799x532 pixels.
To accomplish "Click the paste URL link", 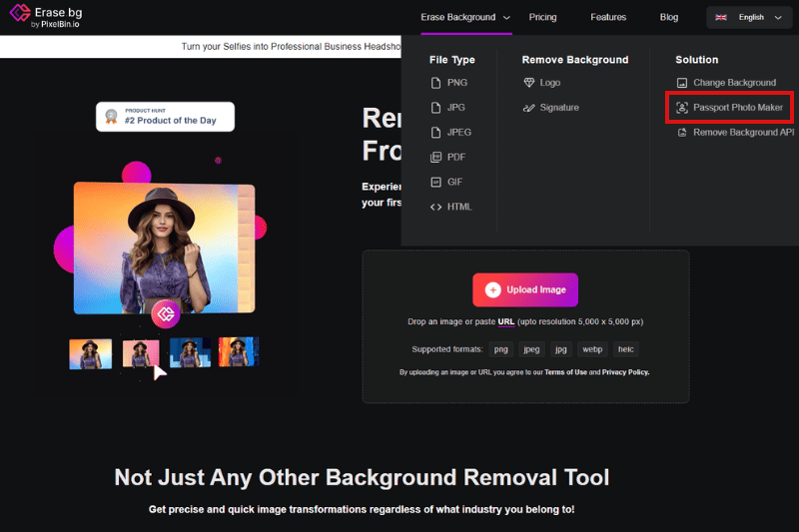I will point(506,322).
